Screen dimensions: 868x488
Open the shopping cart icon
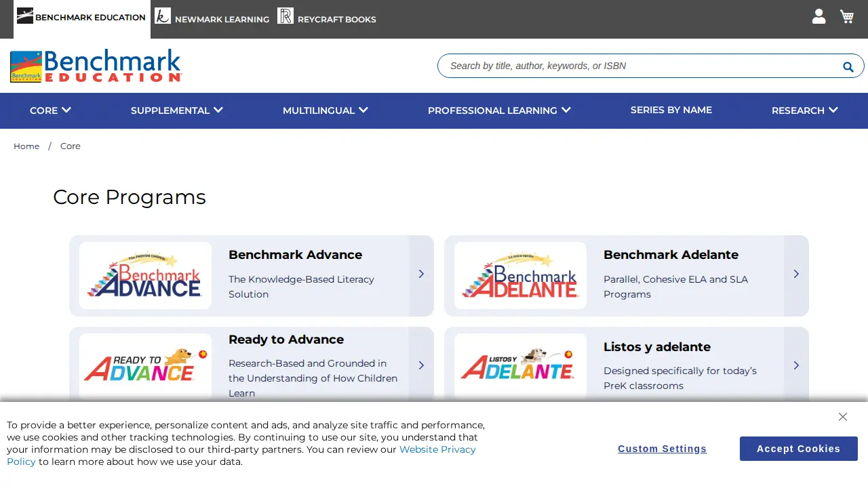click(847, 16)
